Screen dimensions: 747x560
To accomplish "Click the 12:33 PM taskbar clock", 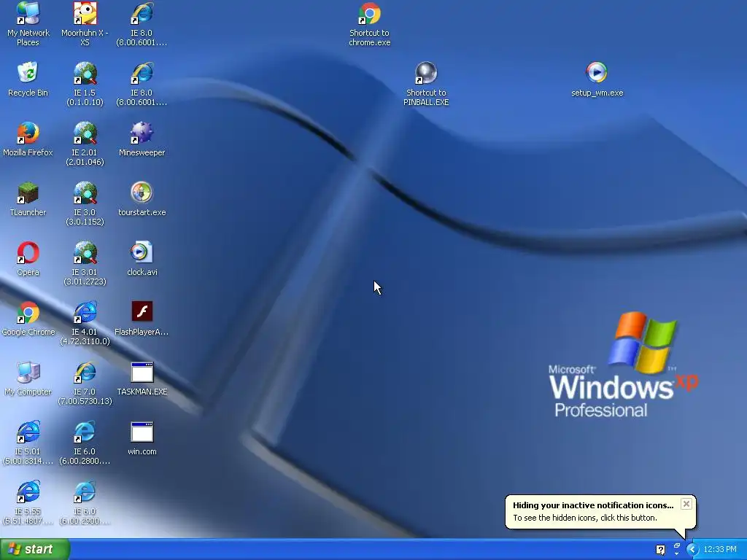I will pos(720,550).
